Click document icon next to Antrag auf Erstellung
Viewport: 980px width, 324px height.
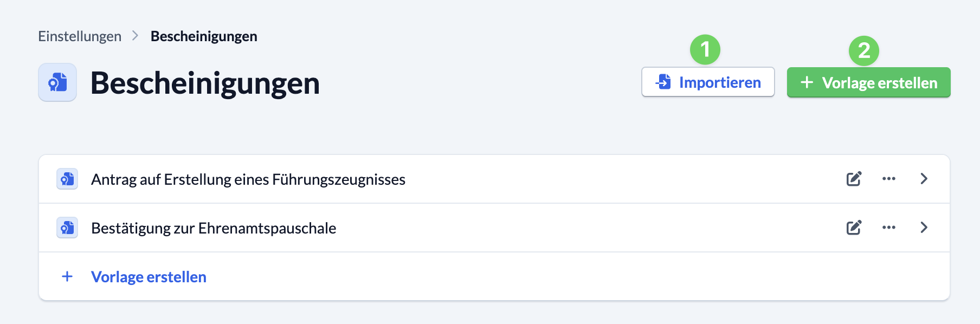(x=67, y=179)
